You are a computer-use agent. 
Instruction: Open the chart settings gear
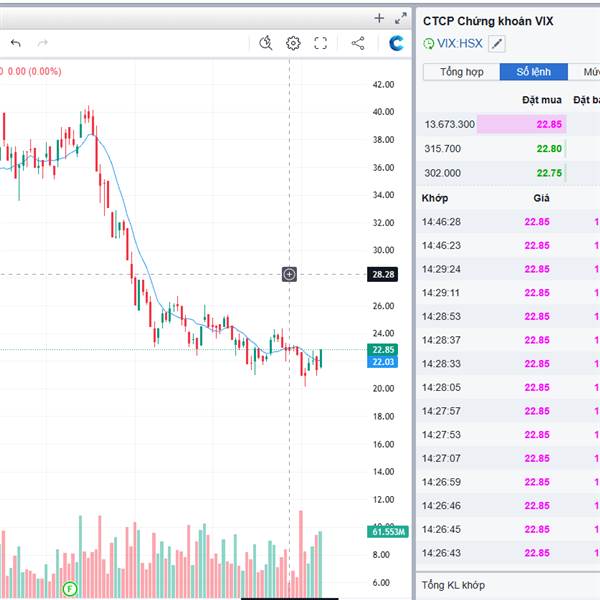pos(293,43)
